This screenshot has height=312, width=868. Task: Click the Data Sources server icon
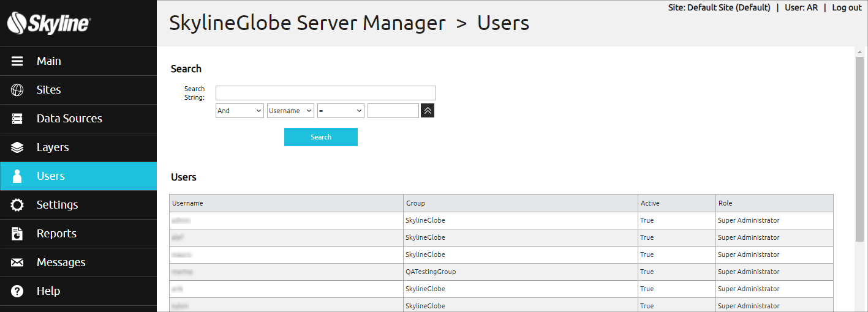click(x=17, y=119)
